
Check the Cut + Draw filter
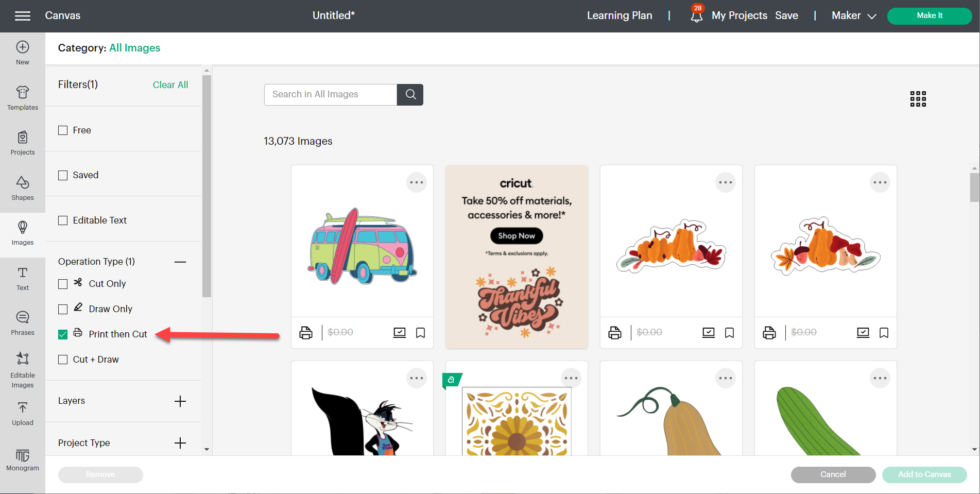pyautogui.click(x=63, y=360)
